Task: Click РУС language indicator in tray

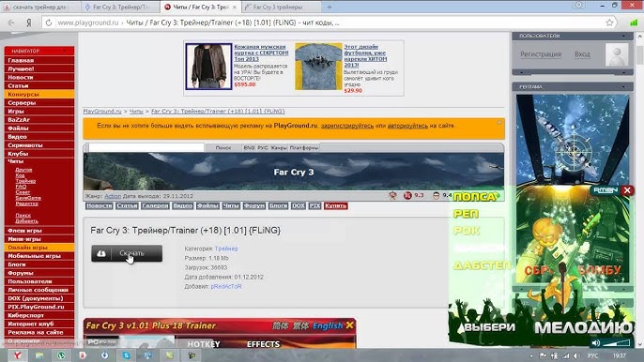Action: click(592, 355)
